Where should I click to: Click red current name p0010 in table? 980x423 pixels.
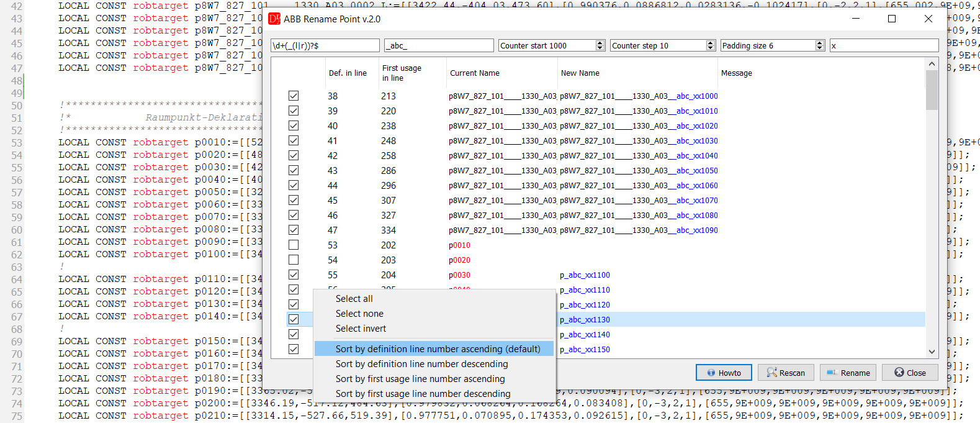pos(459,245)
